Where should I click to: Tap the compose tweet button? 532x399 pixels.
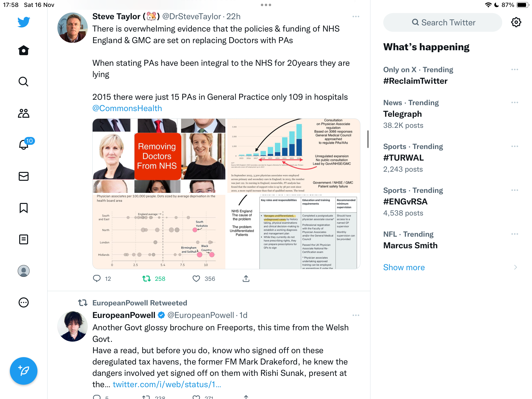click(x=24, y=371)
